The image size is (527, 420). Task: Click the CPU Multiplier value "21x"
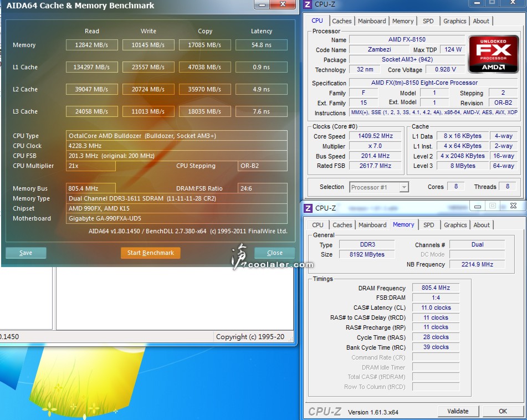coord(91,166)
